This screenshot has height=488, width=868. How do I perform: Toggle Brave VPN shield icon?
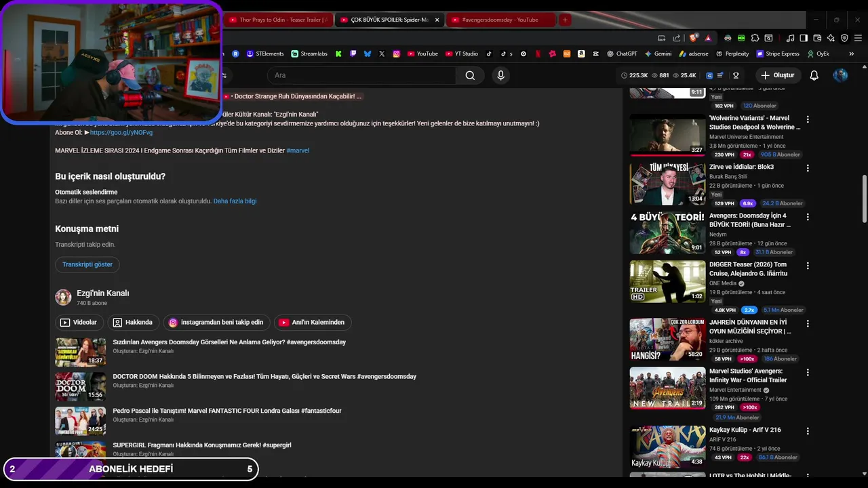click(844, 38)
